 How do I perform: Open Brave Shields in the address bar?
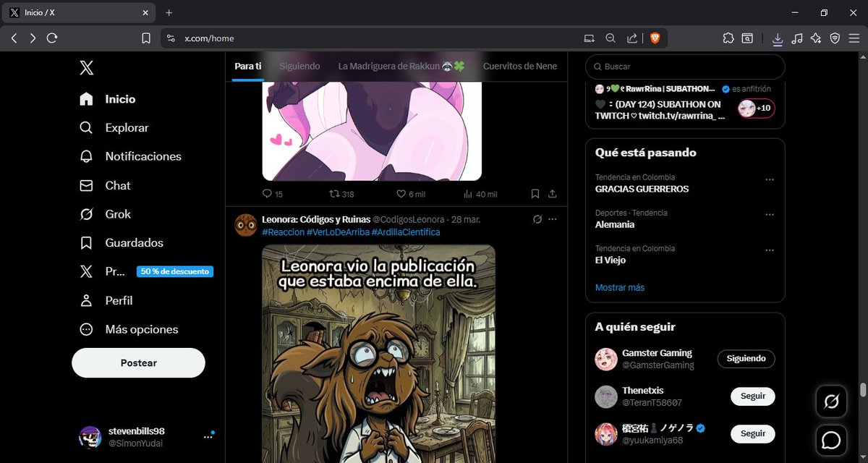click(655, 38)
